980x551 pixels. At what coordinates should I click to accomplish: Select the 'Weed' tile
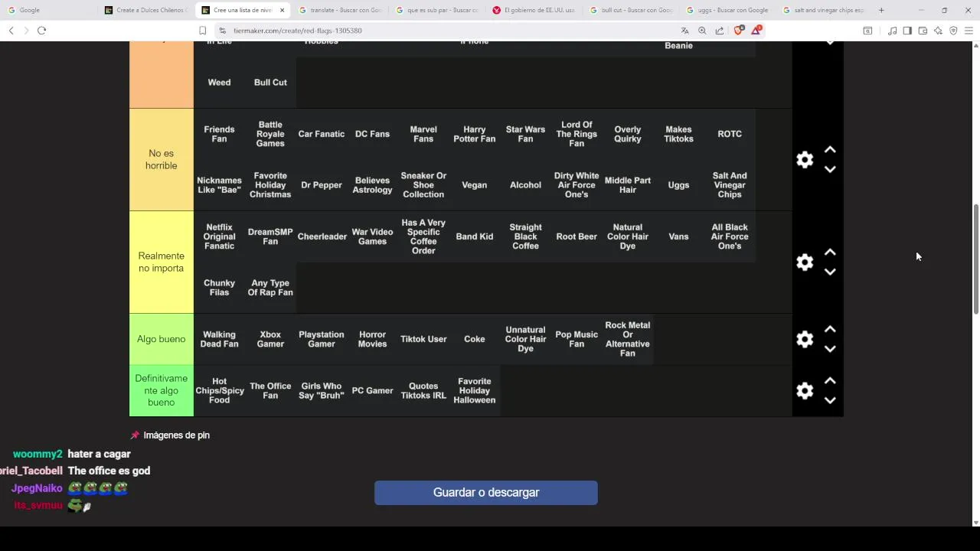coord(219,83)
